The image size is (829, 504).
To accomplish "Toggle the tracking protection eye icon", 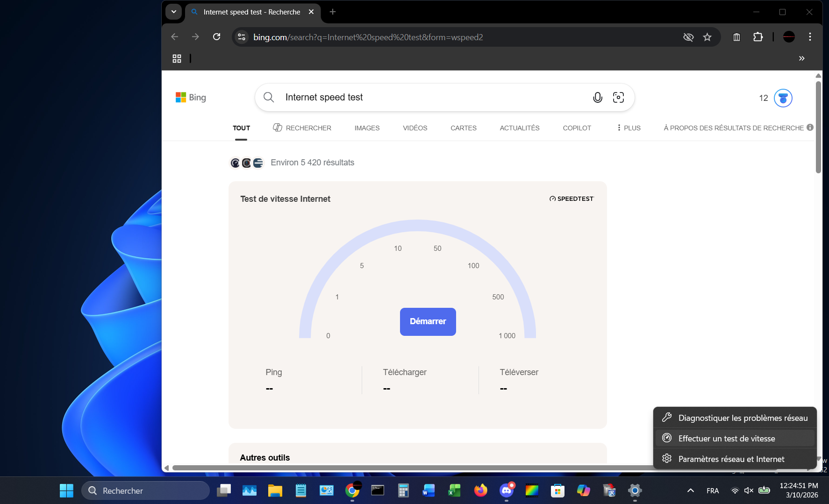I will tap(688, 37).
